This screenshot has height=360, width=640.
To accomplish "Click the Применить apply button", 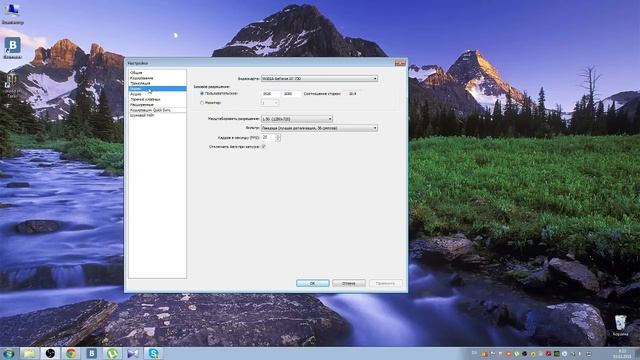I will pos(386,283).
